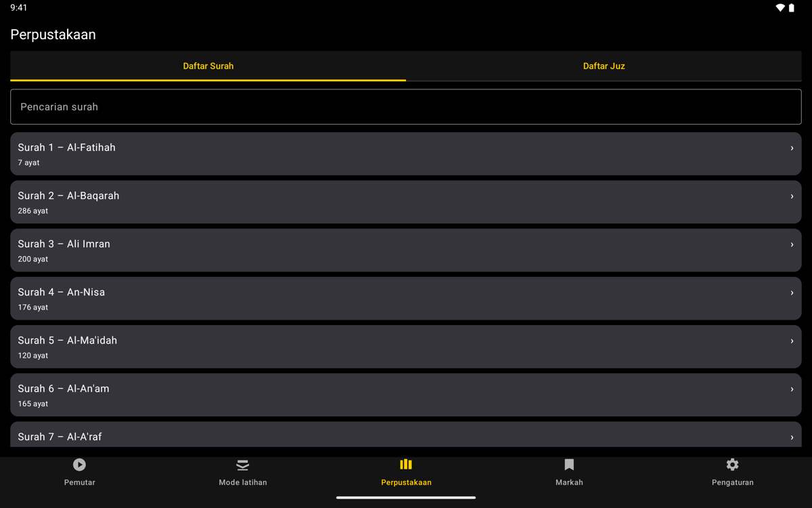Tap the 9:41 status bar clock
This screenshot has width=812, height=508.
19,8
